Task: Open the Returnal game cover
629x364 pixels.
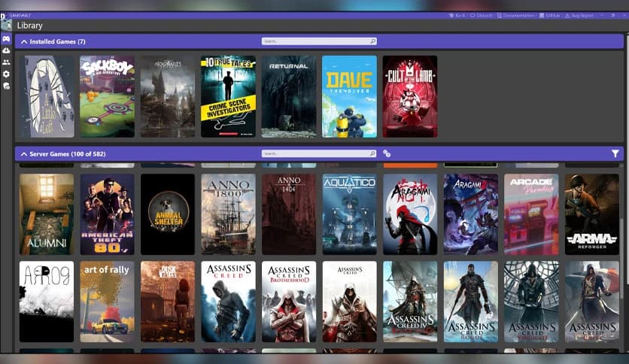Action: 289,96
